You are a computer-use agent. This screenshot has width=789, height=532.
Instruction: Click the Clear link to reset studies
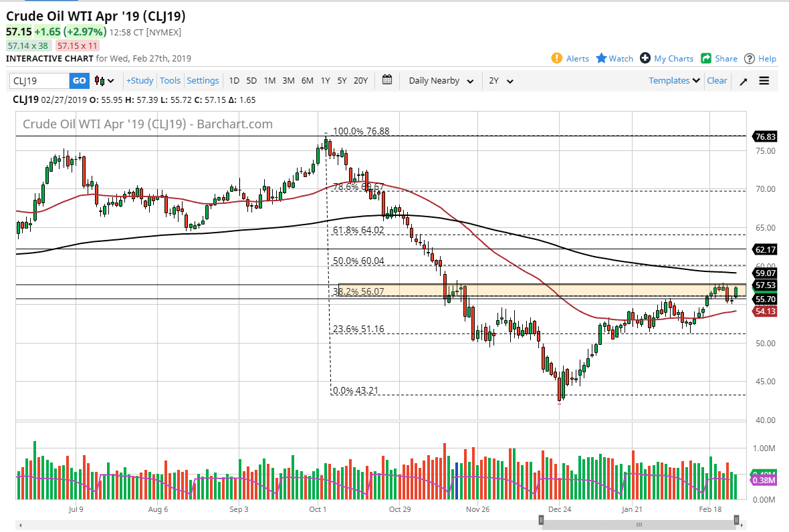716,80
